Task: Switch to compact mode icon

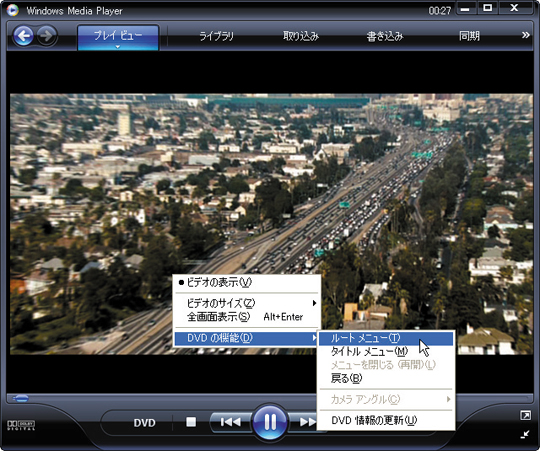Action: point(526,434)
